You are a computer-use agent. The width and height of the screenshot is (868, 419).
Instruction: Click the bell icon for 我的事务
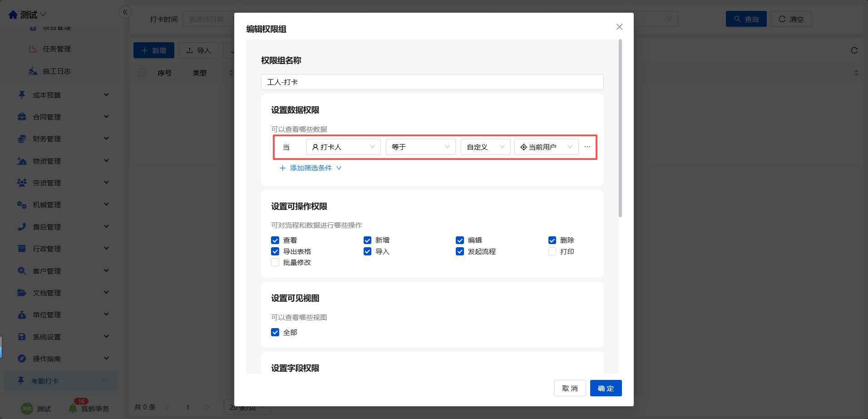tap(73, 409)
